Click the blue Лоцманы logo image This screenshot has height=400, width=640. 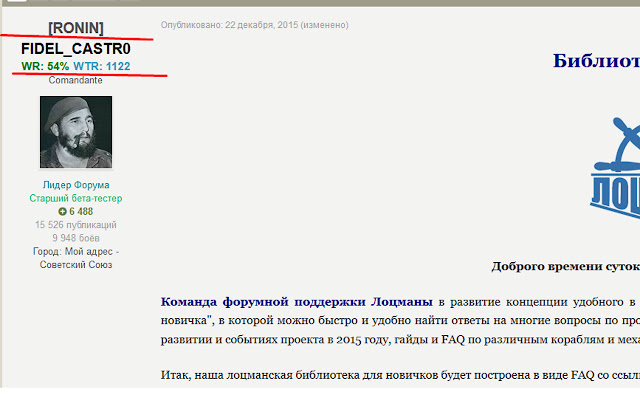(615, 169)
